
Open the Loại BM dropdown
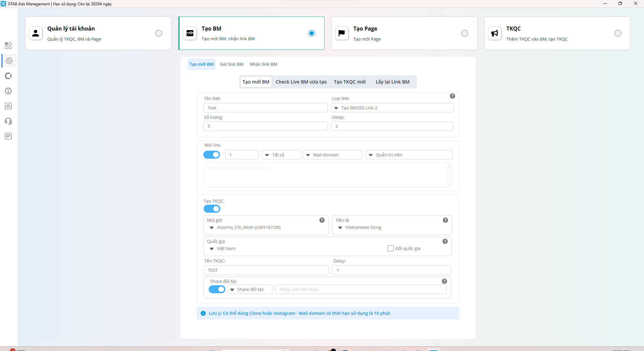click(x=392, y=108)
